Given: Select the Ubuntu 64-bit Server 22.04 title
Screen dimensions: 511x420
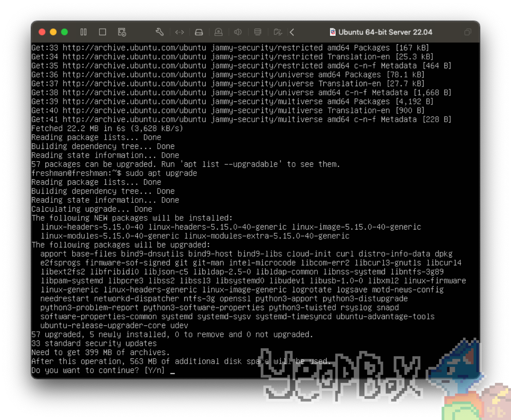Looking at the screenshot, I should click(x=385, y=32).
